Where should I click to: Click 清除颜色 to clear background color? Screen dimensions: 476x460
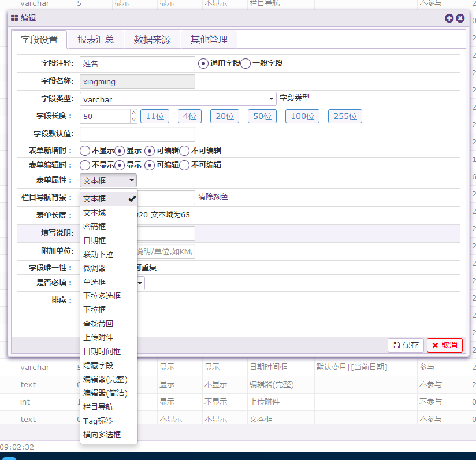point(213,197)
